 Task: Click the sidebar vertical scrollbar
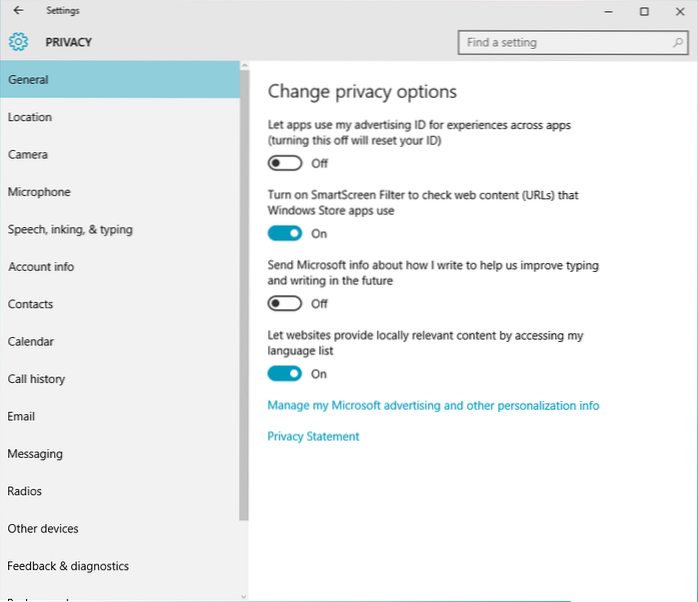click(244, 300)
